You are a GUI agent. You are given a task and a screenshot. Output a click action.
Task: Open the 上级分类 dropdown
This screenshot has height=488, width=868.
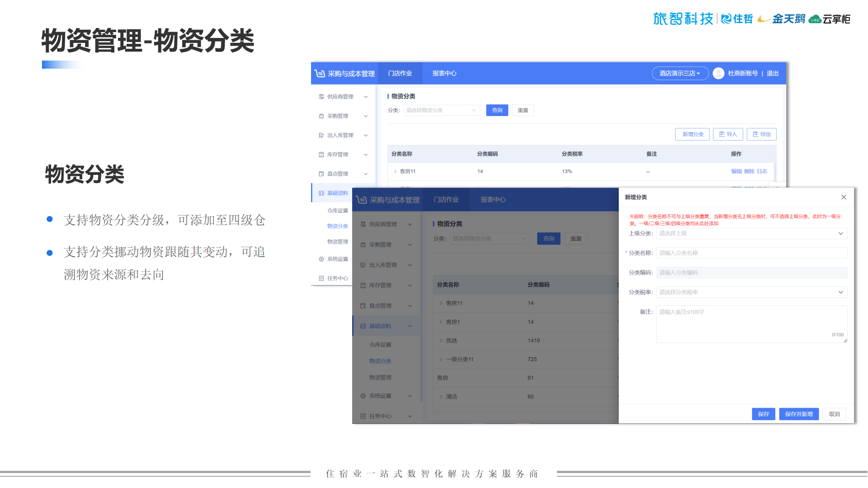point(751,234)
